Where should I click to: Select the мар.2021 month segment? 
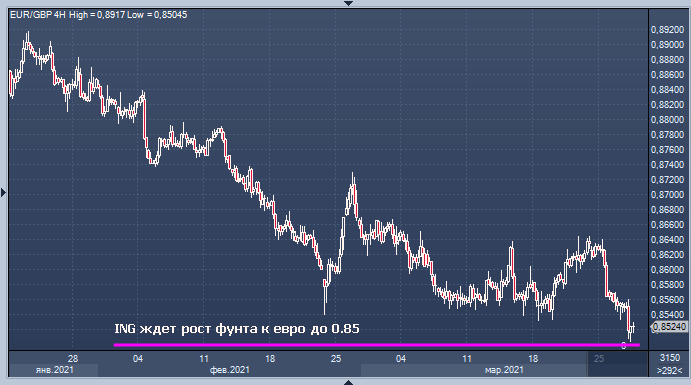[x=504, y=370]
